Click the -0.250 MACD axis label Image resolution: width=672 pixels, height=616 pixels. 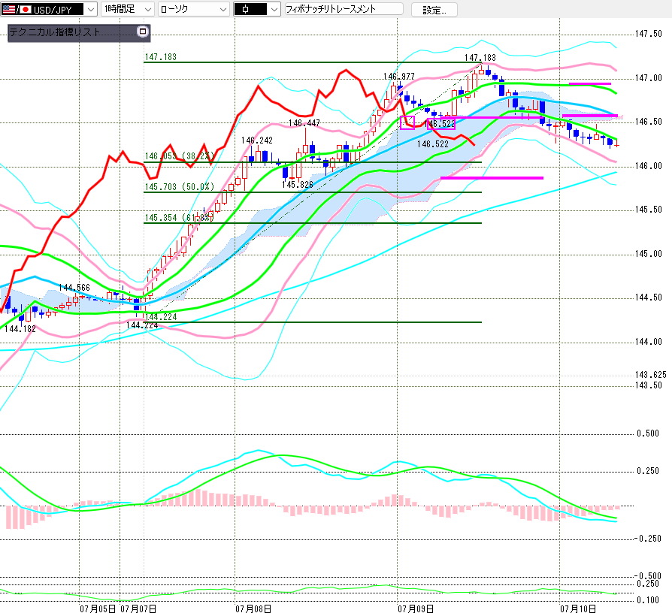tap(647, 539)
